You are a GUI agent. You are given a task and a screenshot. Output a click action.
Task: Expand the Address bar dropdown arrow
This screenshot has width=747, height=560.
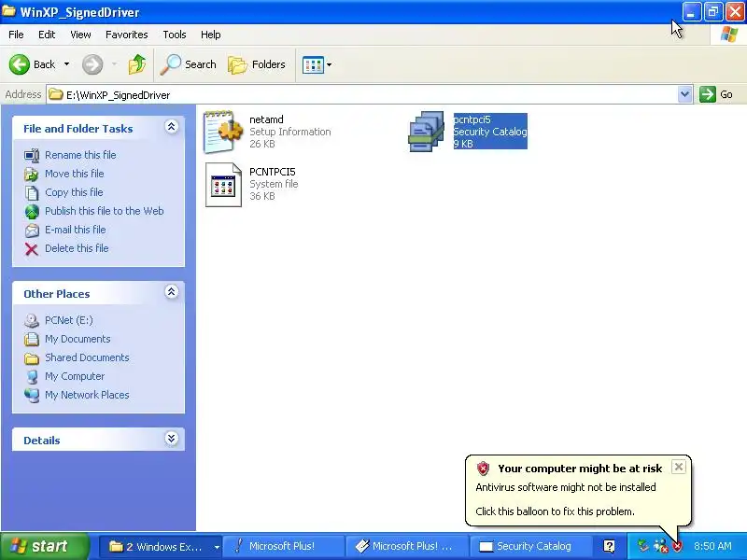684,94
